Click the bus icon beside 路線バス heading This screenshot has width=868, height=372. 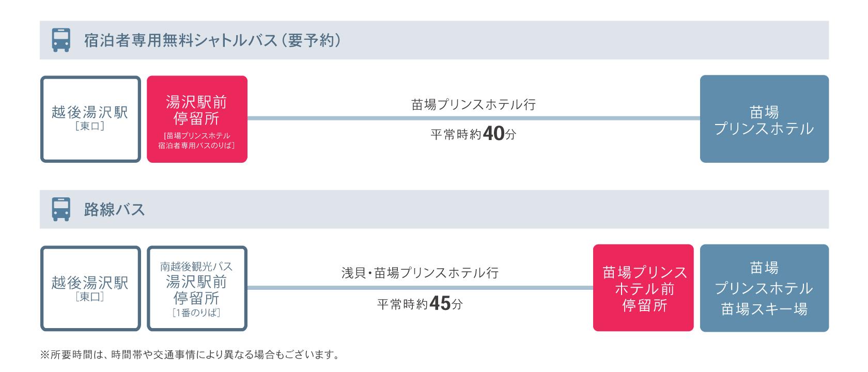click(61, 209)
